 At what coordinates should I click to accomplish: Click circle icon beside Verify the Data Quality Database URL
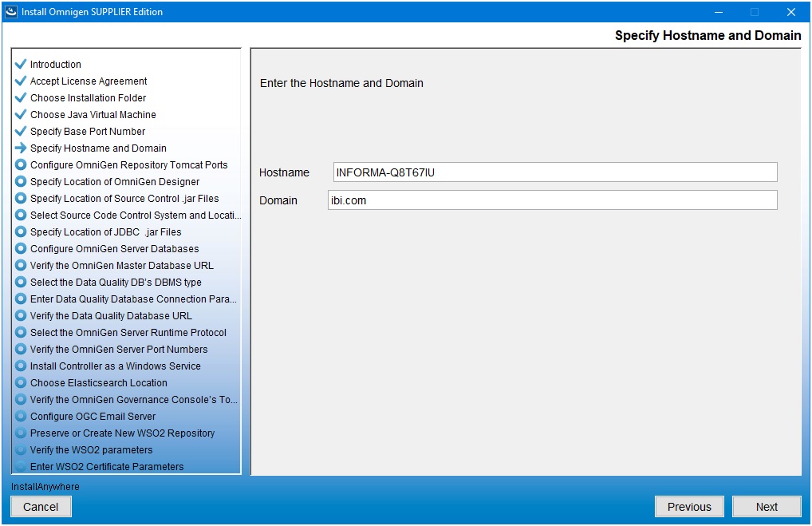(x=21, y=315)
